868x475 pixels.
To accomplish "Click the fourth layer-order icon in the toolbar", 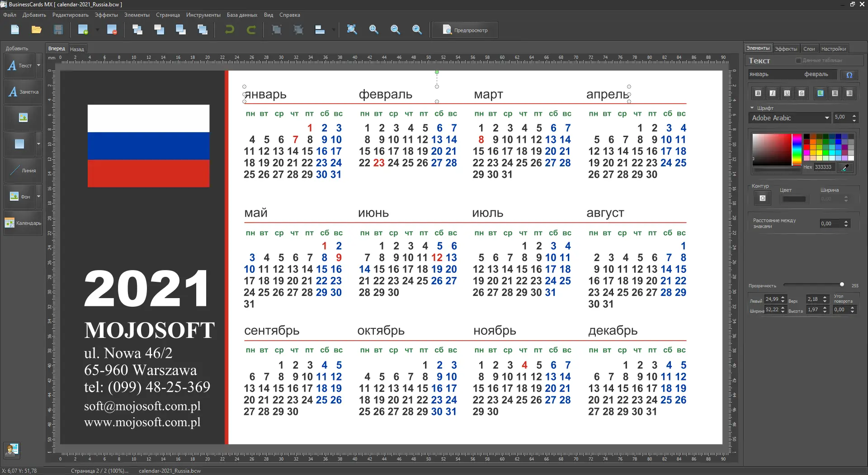I will coord(203,30).
